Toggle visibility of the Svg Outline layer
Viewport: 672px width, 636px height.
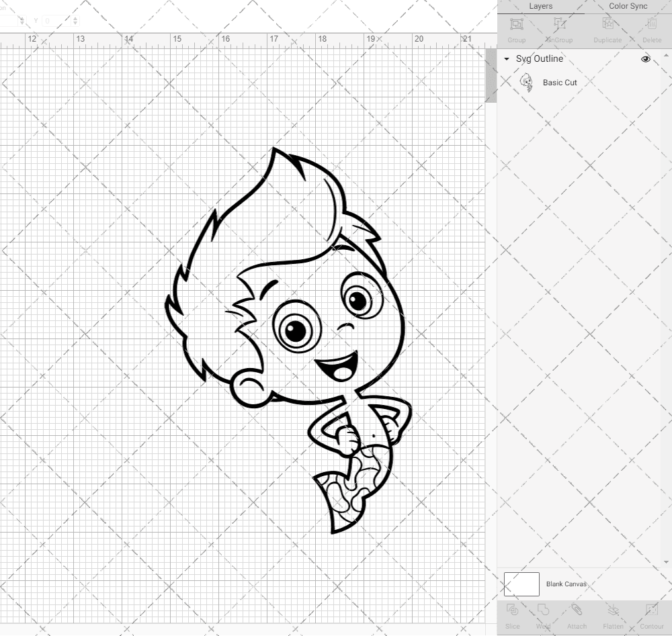(x=645, y=59)
